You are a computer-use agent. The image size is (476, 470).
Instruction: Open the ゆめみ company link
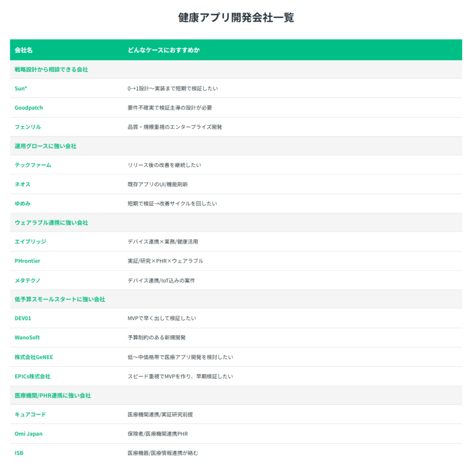(22, 204)
